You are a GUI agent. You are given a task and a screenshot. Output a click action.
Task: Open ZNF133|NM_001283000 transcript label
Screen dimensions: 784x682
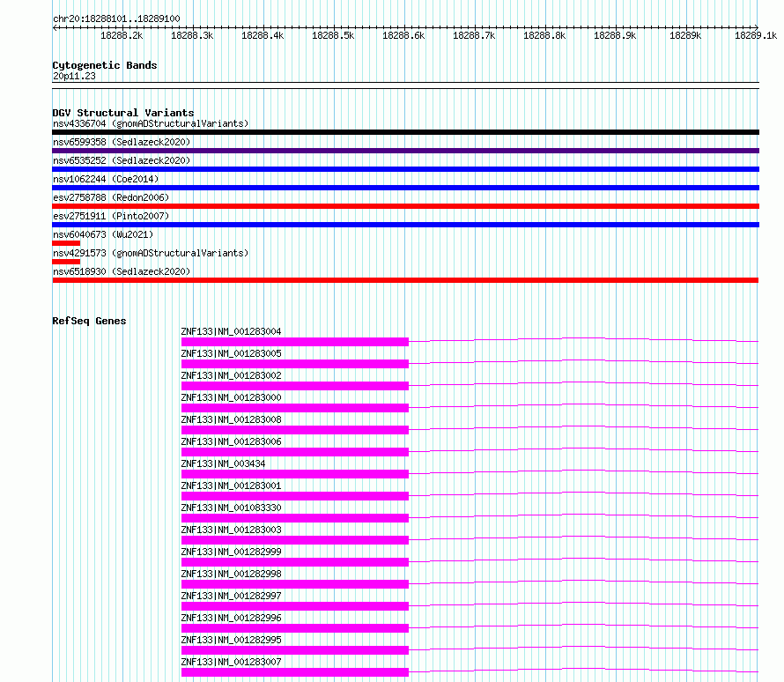(x=231, y=397)
